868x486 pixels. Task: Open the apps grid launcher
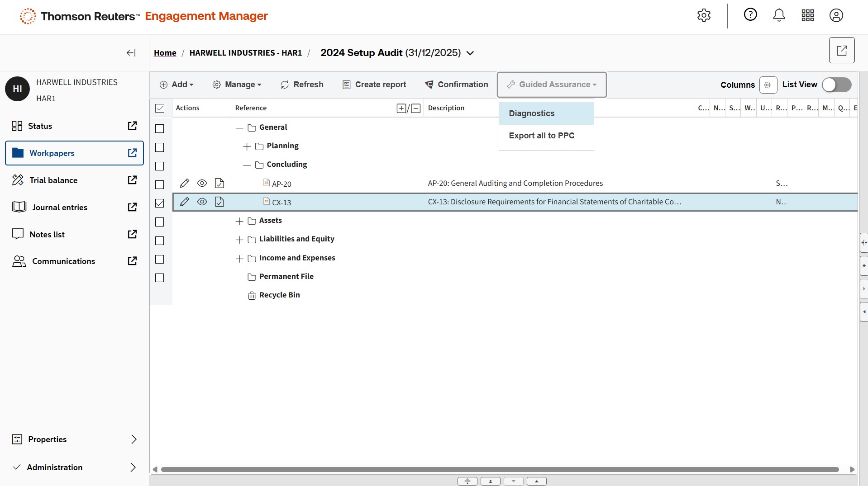[807, 15]
